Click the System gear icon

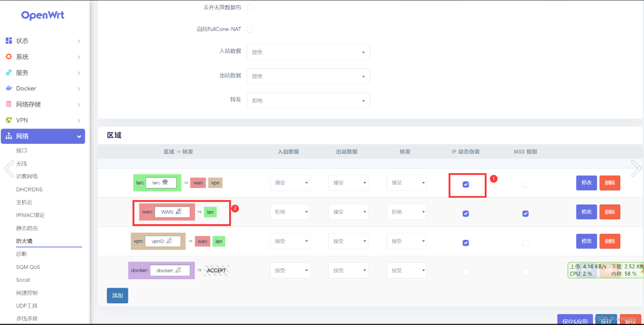tap(9, 57)
